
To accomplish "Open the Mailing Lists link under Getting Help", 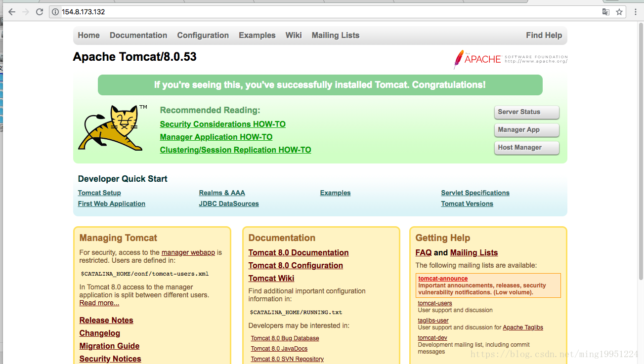I will tap(474, 253).
